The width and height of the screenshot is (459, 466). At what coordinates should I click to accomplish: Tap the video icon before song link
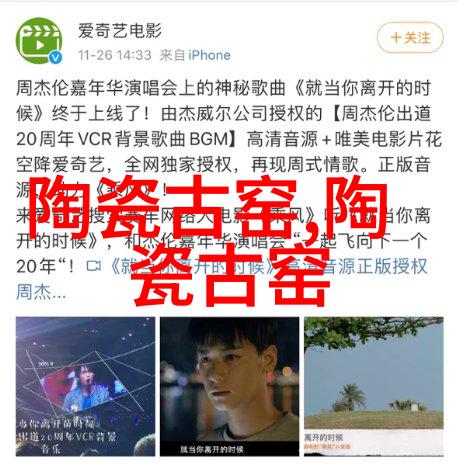94,266
